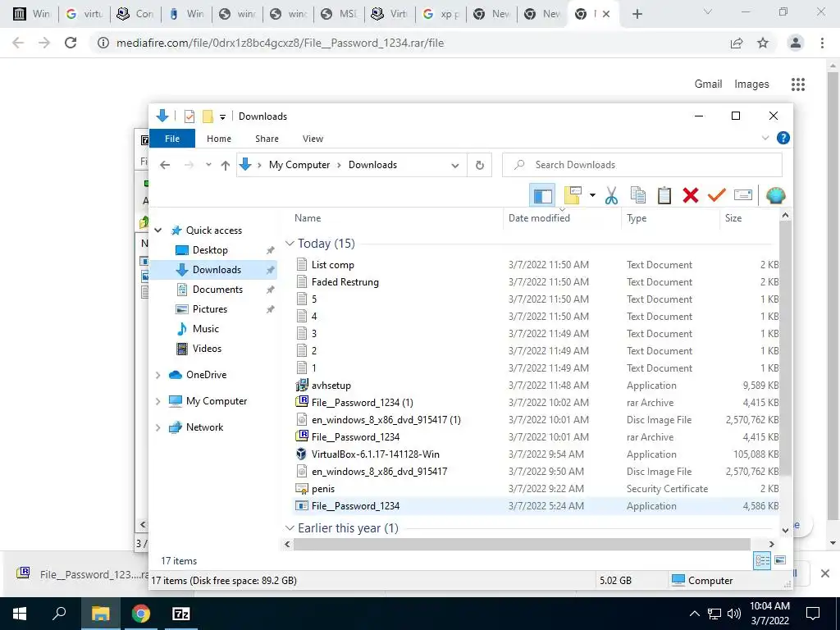Select Music in navigation pane

click(205, 329)
